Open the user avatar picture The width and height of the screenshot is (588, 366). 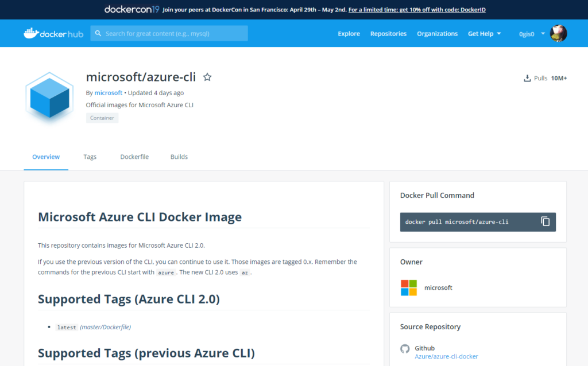coord(558,33)
